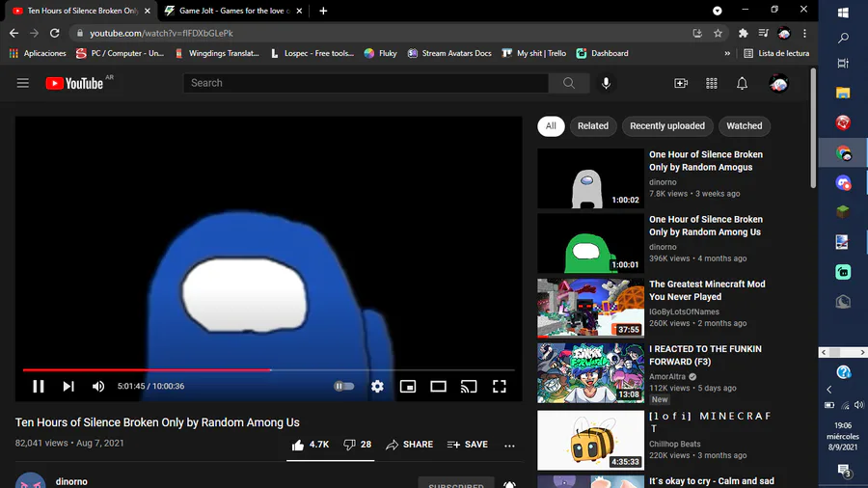Open the Aplicaciones bookmark
Screen dimensions: 868x488
pyautogui.click(x=38, y=53)
